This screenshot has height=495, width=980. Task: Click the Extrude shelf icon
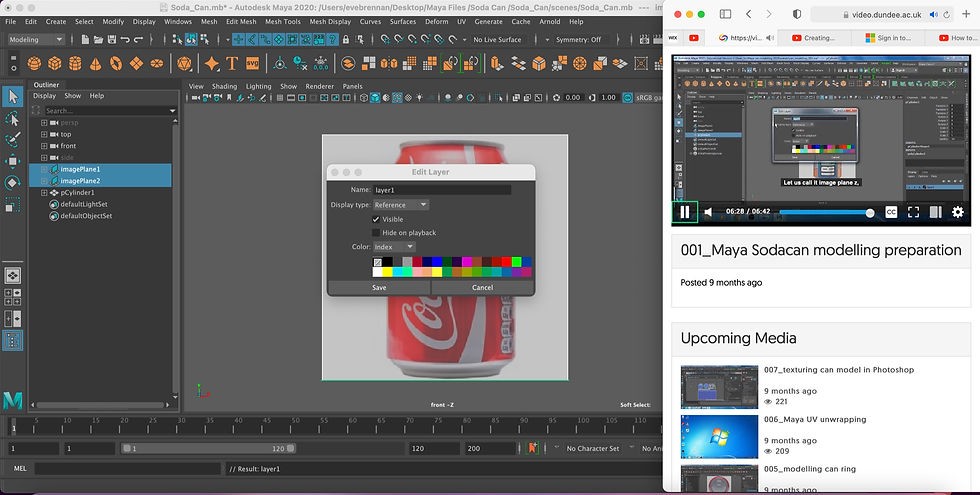[498, 64]
